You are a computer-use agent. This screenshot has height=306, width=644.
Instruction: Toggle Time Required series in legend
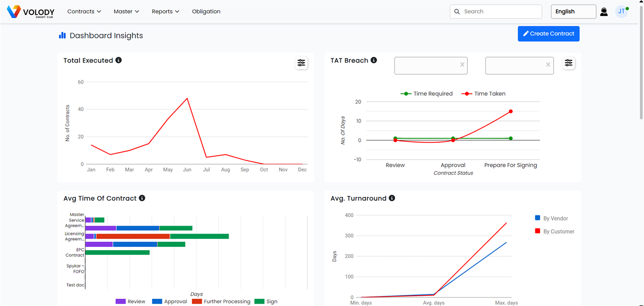[x=427, y=93]
